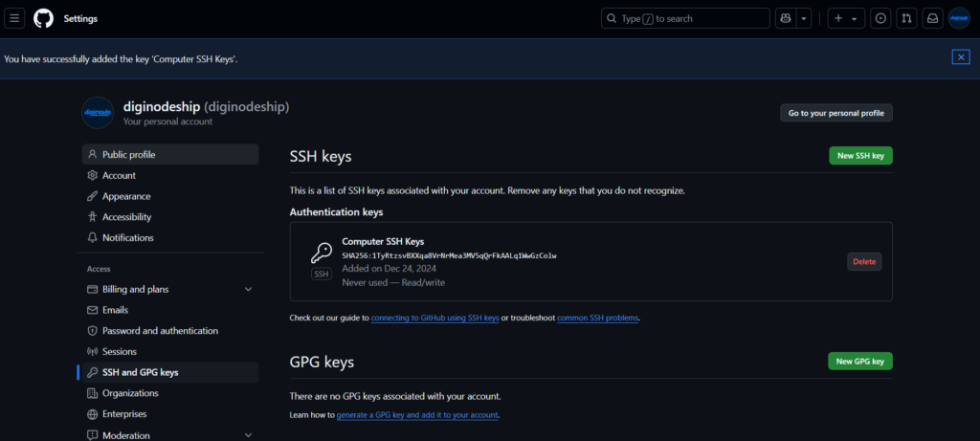This screenshot has height=441, width=980.
Task: Click the envelope icon beside Emails
Action: tap(93, 310)
